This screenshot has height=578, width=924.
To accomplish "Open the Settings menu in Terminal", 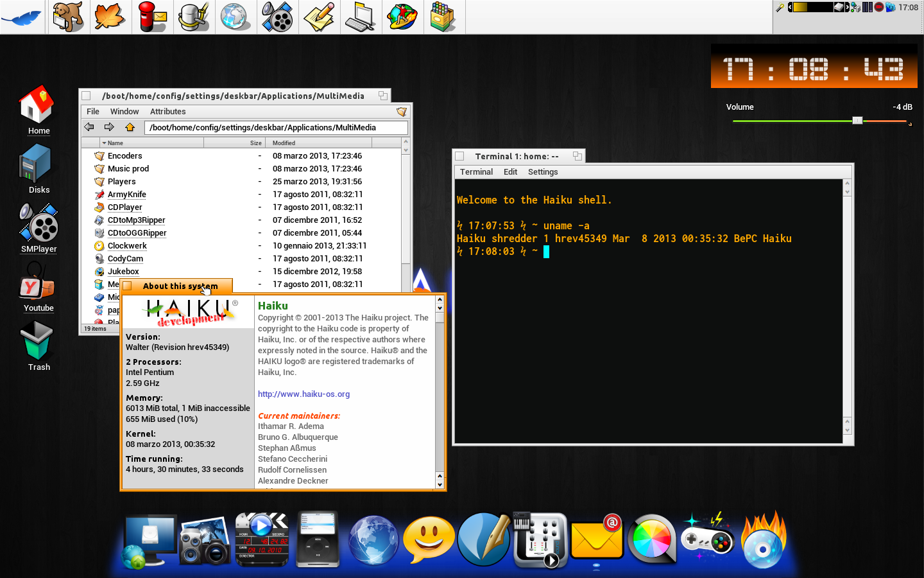I will 543,172.
